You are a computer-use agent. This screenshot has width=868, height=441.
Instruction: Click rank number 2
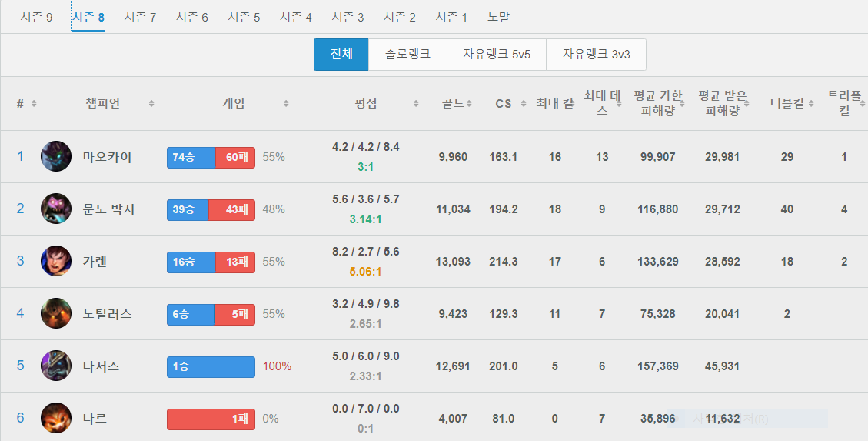point(21,209)
